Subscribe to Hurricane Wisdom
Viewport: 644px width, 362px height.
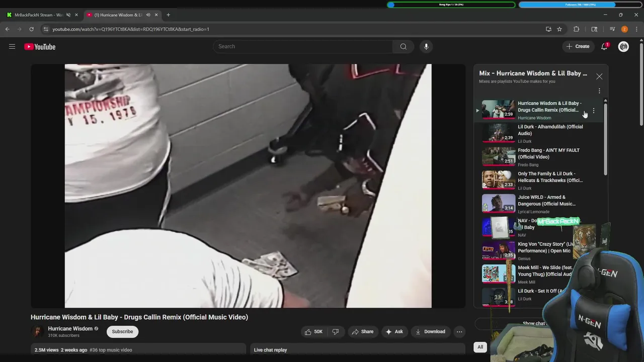coord(122,332)
